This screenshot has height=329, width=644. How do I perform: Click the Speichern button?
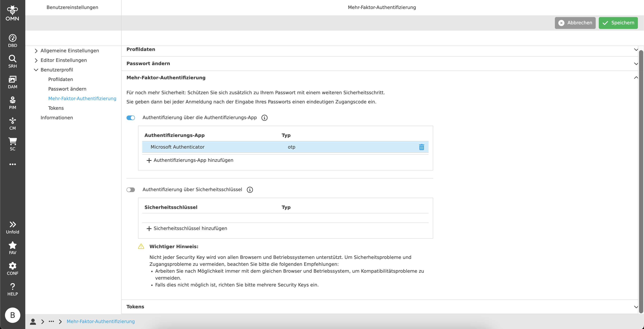click(x=618, y=23)
